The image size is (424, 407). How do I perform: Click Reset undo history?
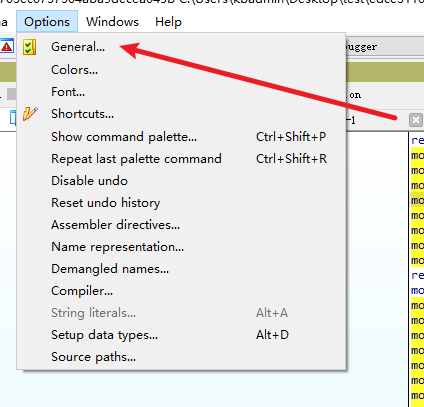pos(181,203)
